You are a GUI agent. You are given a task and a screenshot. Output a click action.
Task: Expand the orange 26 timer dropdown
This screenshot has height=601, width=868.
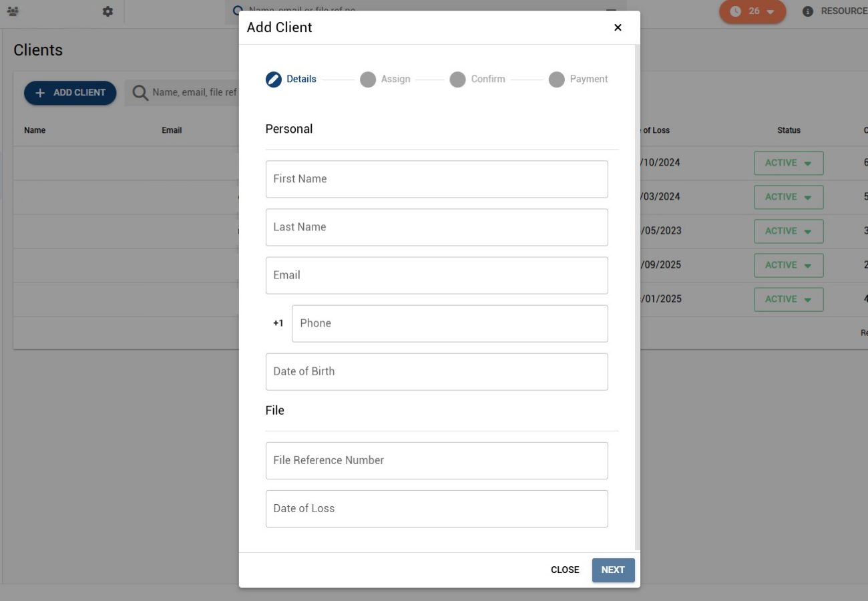pos(752,11)
